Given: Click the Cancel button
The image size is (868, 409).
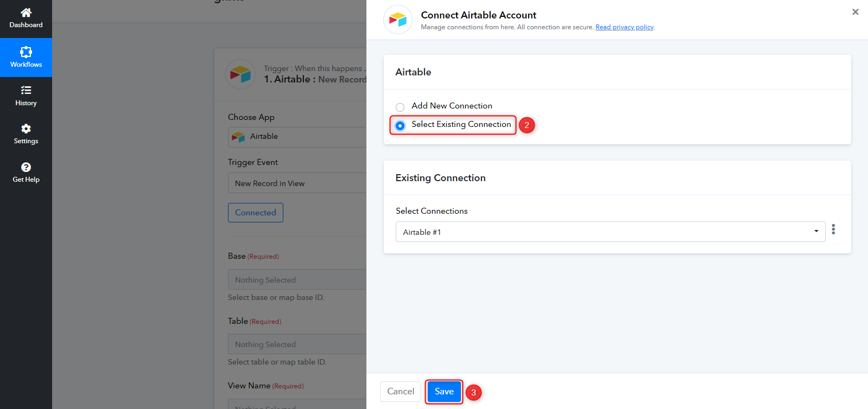Looking at the screenshot, I should tap(401, 392).
